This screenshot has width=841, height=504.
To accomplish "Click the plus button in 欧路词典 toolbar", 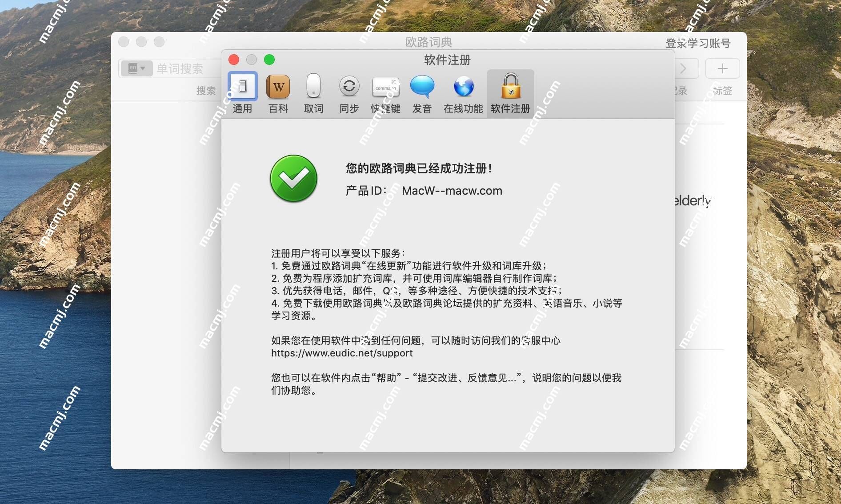I will (722, 68).
